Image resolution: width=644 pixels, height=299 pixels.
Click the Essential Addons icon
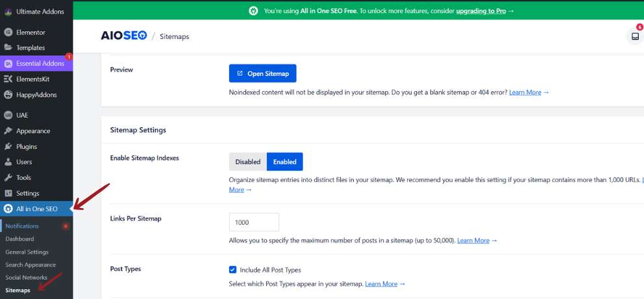[x=8, y=64]
